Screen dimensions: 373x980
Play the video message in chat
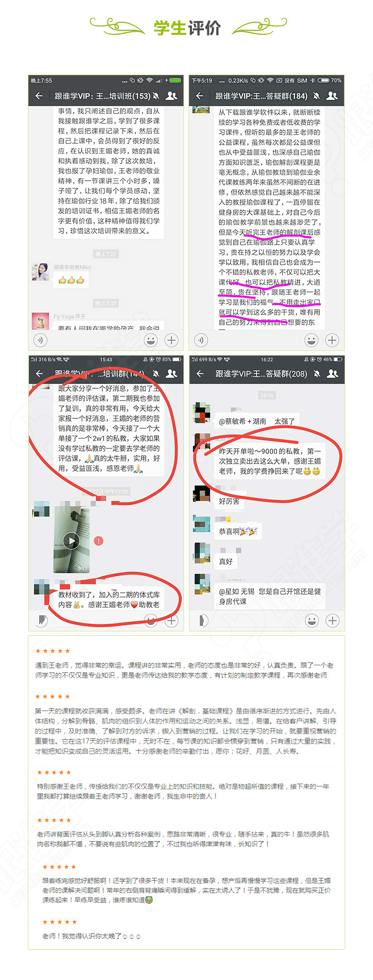pos(72,540)
